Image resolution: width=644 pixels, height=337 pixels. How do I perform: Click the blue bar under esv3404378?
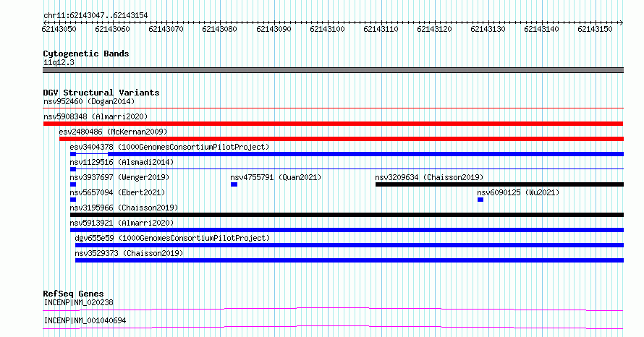[365, 154]
